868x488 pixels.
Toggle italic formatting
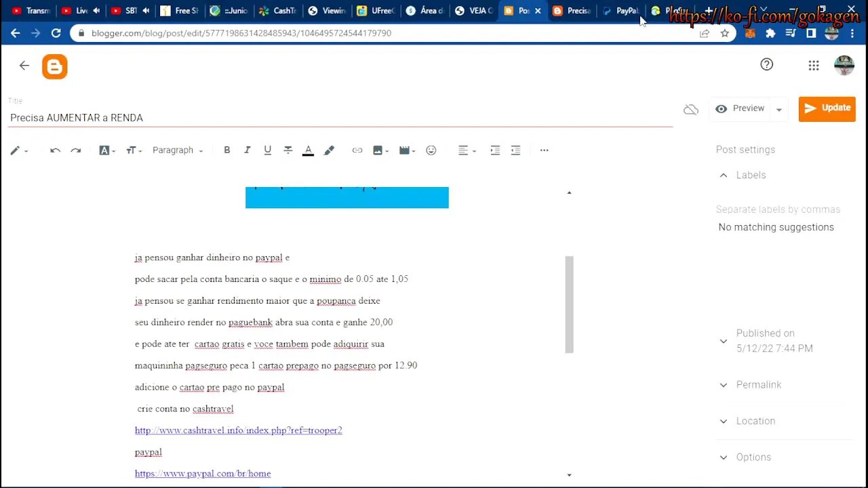[248, 150]
